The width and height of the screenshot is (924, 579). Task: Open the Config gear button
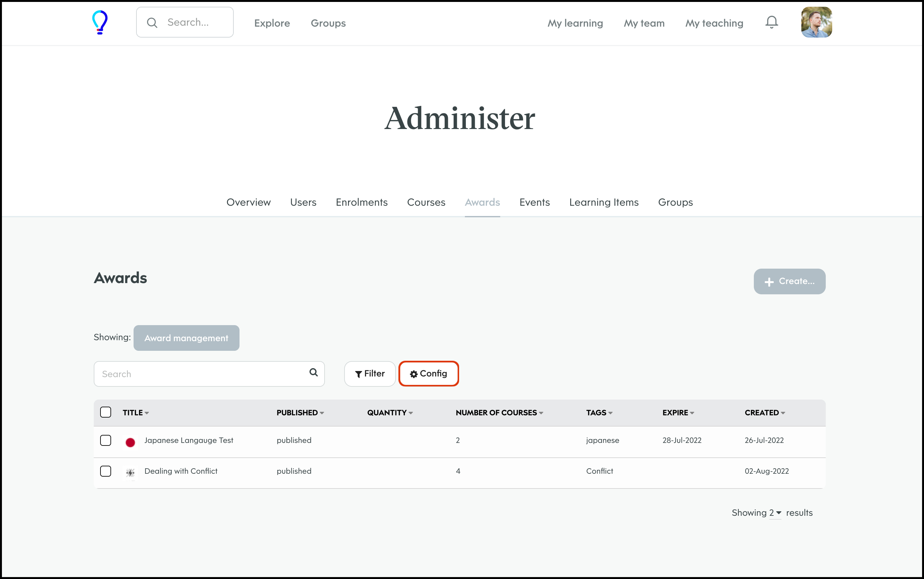pyautogui.click(x=428, y=374)
